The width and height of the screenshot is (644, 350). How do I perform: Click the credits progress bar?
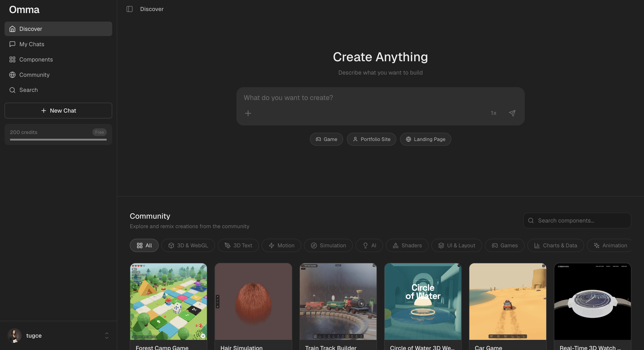click(x=58, y=140)
